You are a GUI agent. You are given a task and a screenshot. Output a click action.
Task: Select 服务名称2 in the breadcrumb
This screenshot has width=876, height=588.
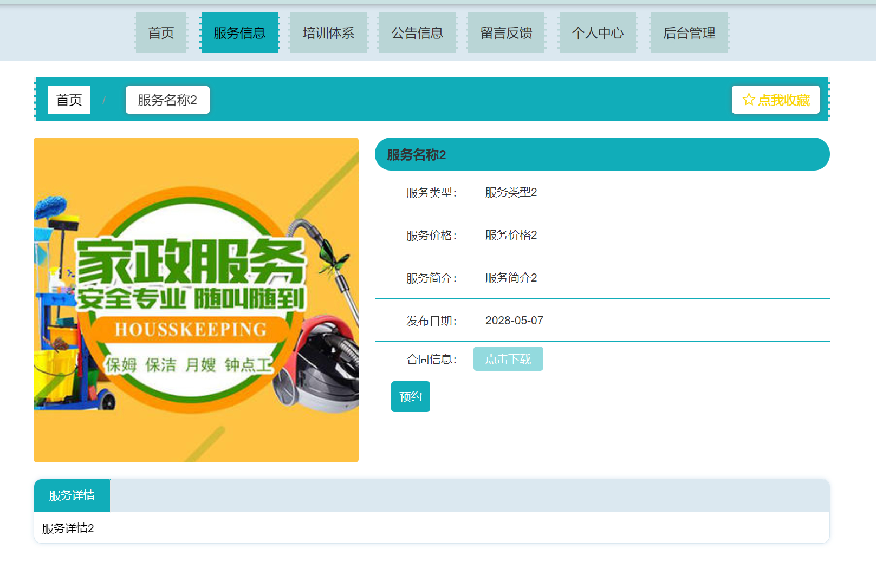[x=167, y=100]
